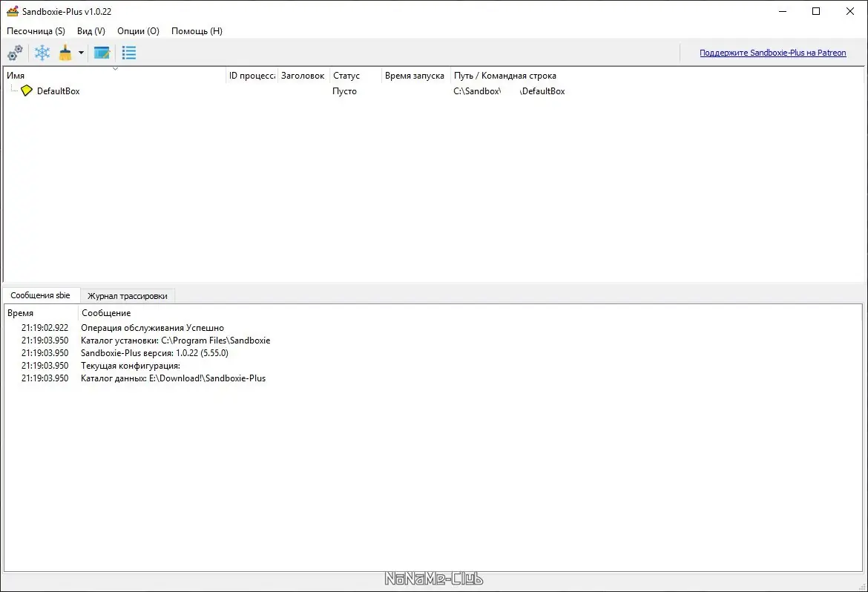Image resolution: width=868 pixels, height=592 pixels.
Task: Click the snowflake suspend-all toolbar icon
Action: pos(42,53)
